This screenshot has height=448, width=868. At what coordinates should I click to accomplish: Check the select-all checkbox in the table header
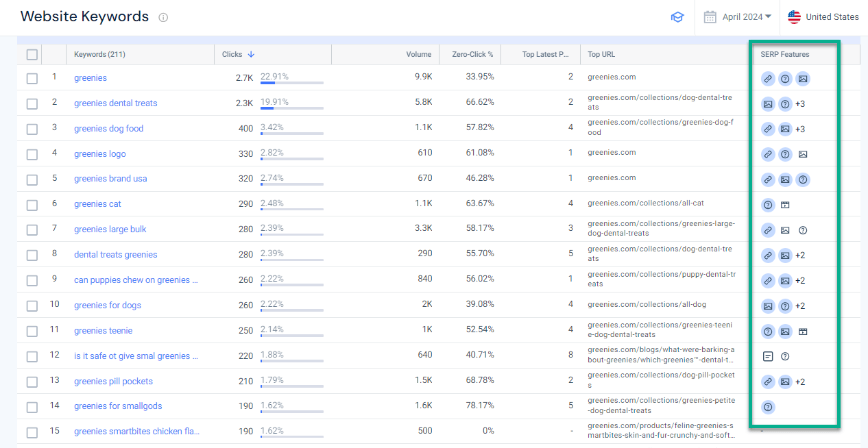click(x=32, y=54)
